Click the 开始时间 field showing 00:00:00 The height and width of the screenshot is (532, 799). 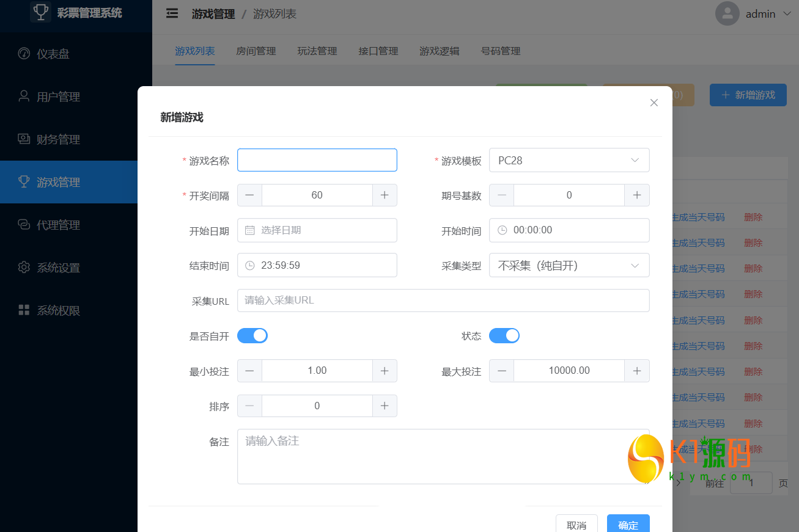click(569, 230)
